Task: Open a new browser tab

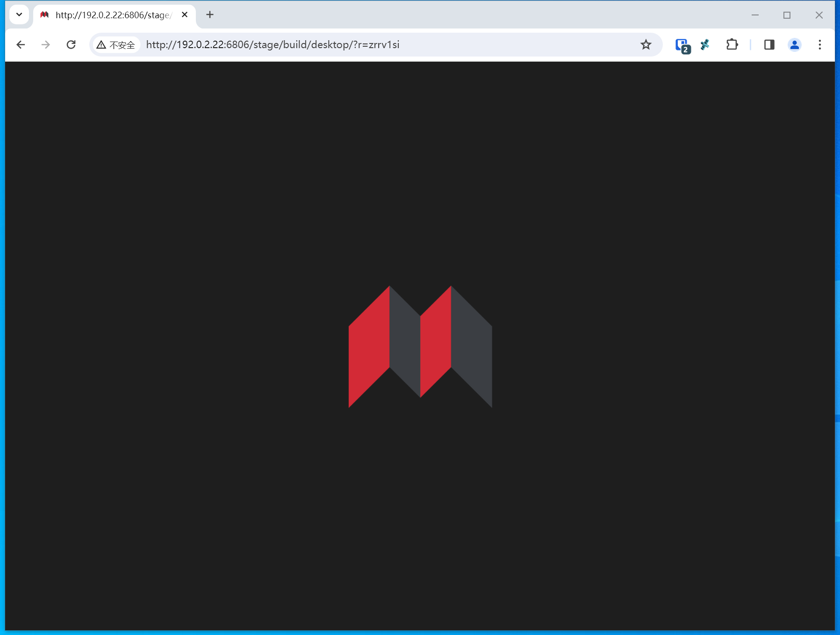Action: click(210, 15)
